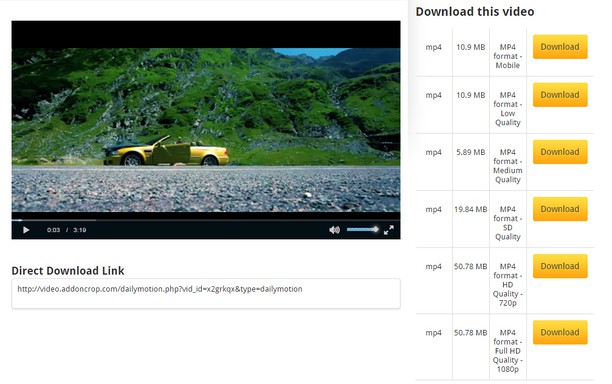Viewport: 612px width, 384px height.
Task: Adjust the volume slider in the player
Action: 363,229
